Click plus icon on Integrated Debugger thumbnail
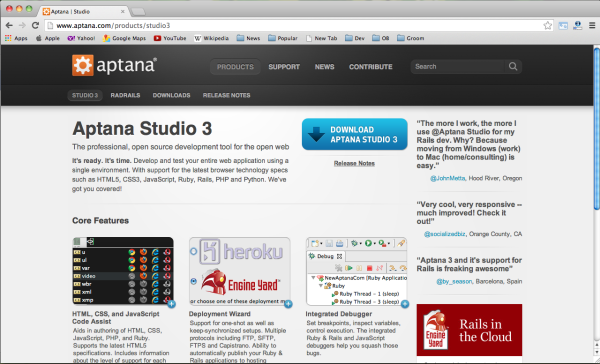This screenshot has width=600, height=364. tap(405, 304)
